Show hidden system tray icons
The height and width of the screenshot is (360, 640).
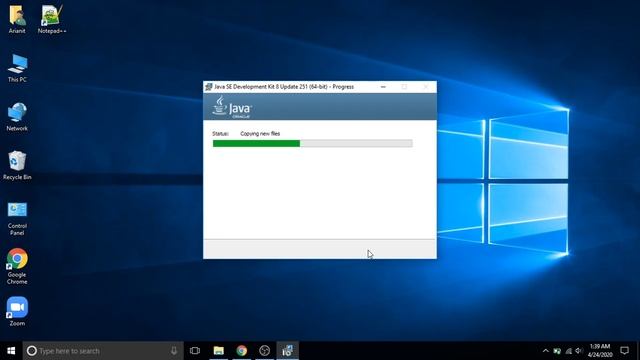click(546, 351)
